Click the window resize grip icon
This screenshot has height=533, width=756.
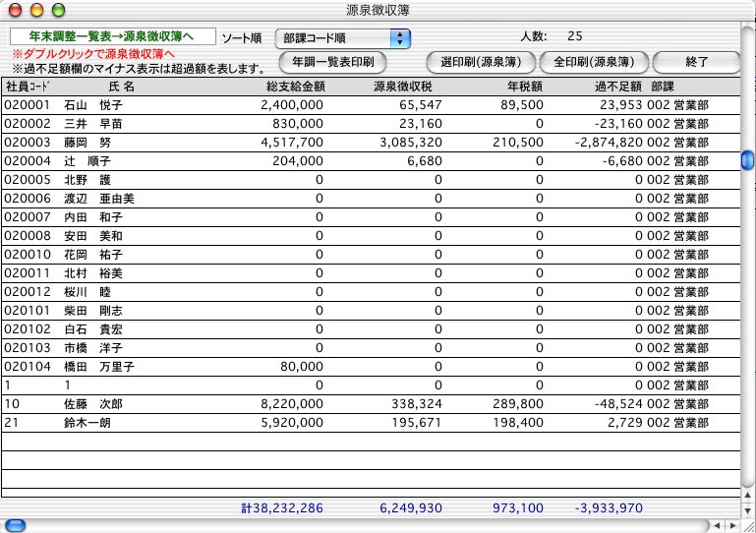tap(748, 525)
